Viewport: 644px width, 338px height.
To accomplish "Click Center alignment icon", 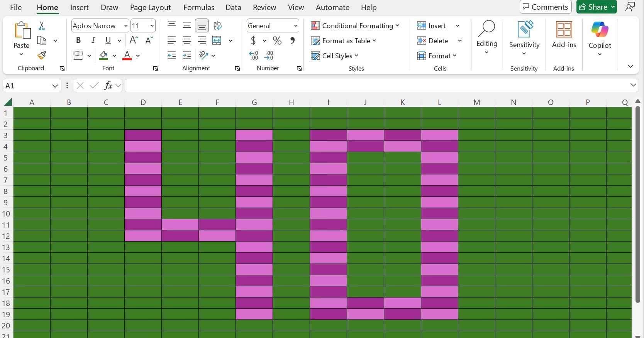I will [187, 41].
